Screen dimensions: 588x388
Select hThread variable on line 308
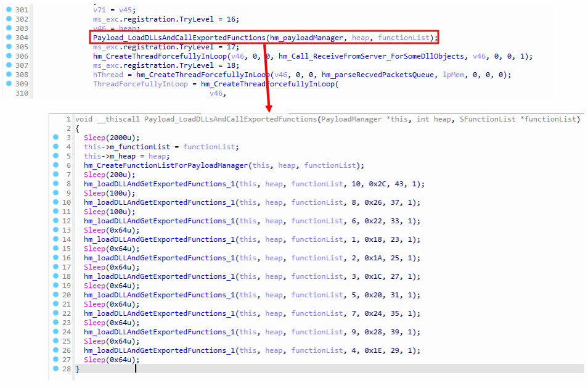click(x=108, y=75)
